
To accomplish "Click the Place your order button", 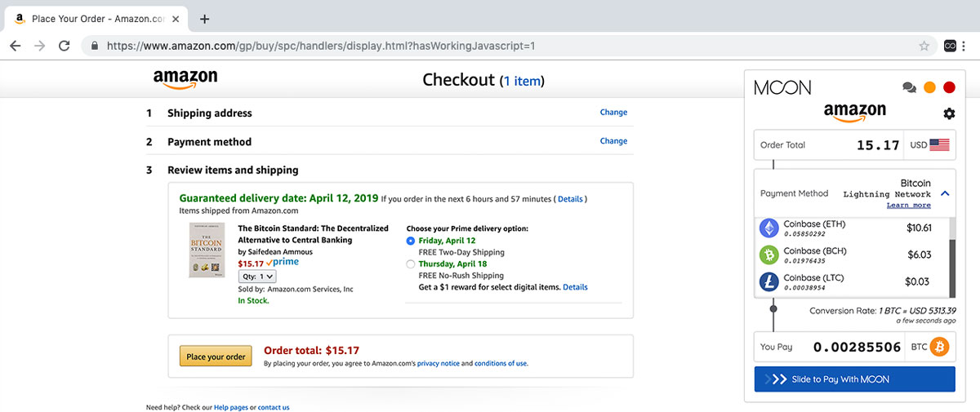I will (216, 357).
